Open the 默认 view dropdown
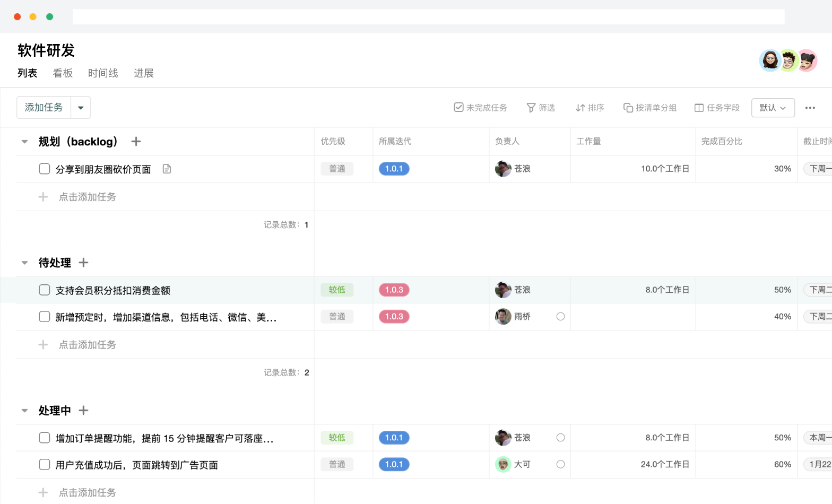 pos(773,108)
